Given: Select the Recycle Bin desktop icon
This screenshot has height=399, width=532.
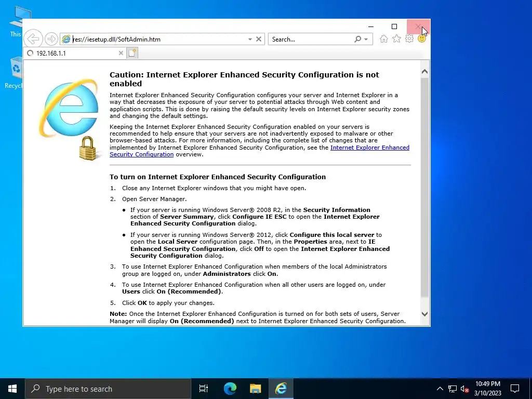Looking at the screenshot, I should click(14, 73).
